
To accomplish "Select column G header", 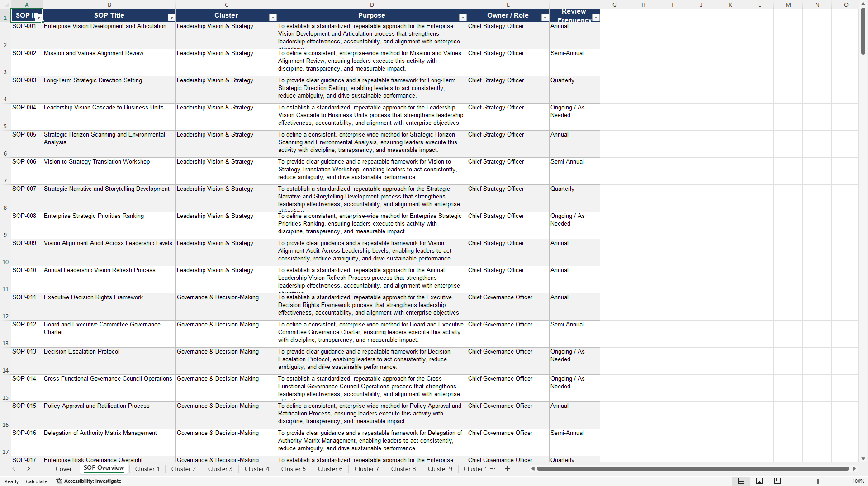I will click(614, 5).
